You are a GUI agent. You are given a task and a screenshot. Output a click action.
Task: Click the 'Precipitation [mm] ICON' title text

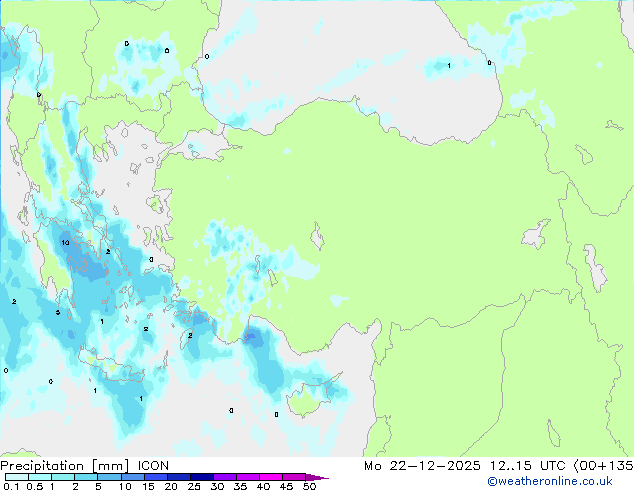(x=85, y=466)
